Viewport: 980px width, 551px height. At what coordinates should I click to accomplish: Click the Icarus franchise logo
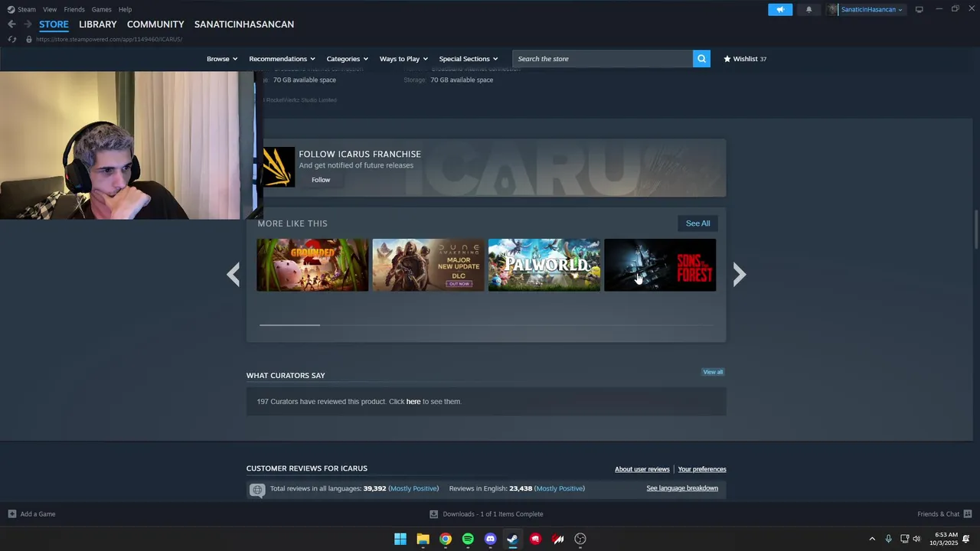click(278, 167)
